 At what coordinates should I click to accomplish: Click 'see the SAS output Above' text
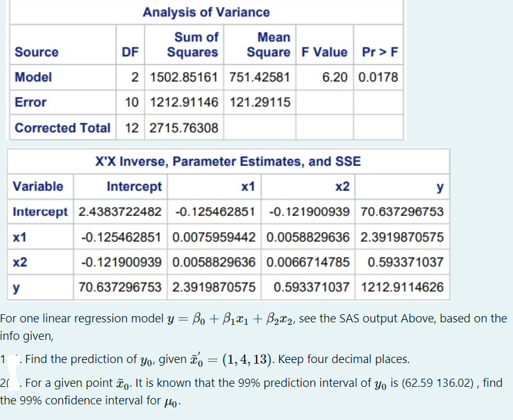pos(367,319)
